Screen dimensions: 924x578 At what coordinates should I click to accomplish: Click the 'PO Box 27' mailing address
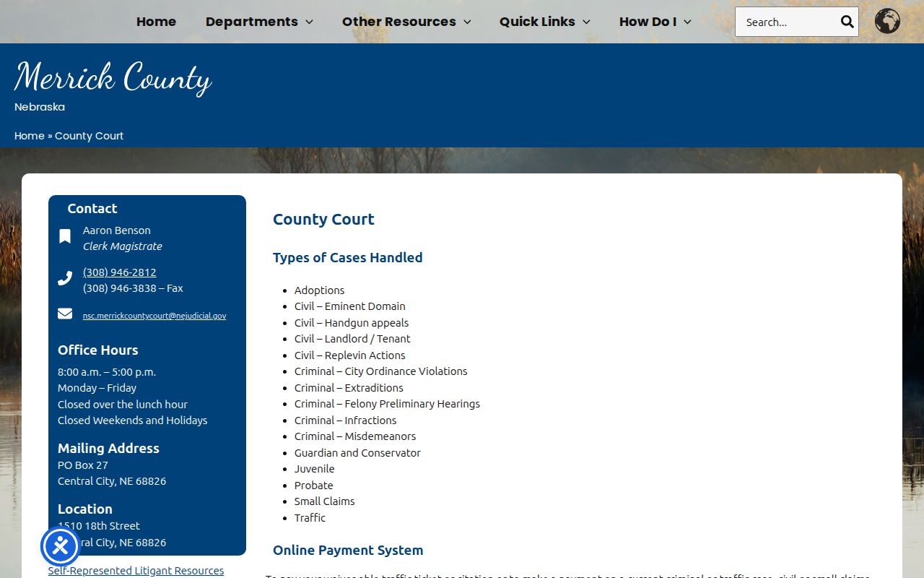click(83, 465)
